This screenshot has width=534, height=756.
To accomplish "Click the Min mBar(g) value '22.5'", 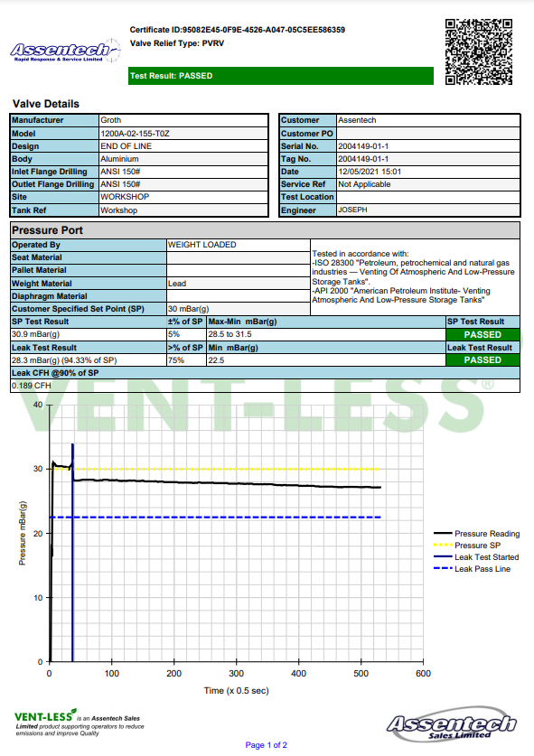I will 216,360.
